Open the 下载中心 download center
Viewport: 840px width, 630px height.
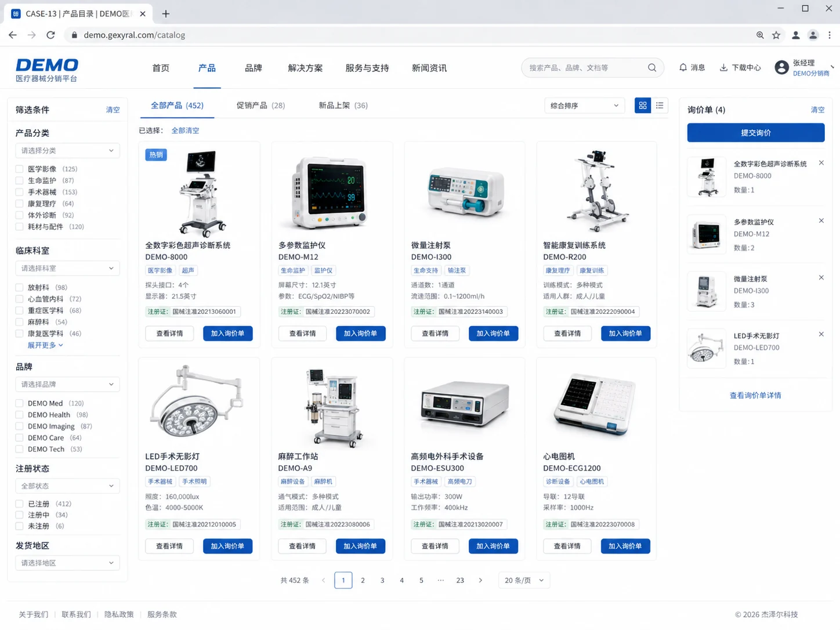point(740,68)
